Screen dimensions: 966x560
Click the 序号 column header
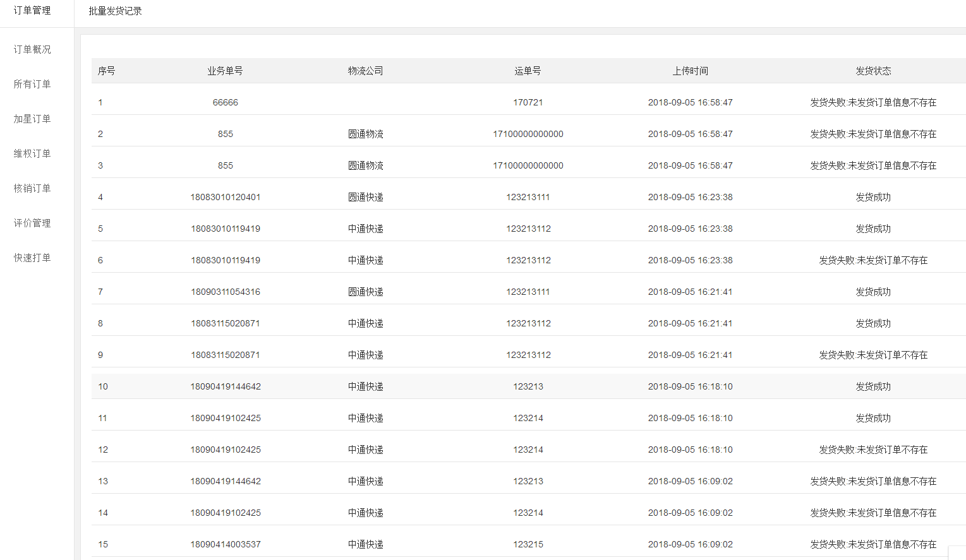click(106, 71)
